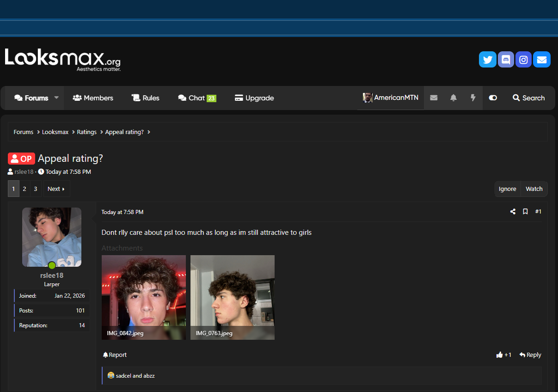Screen dimensions: 558x392
Task: Click the email contact icon in header
Action: 541,60
